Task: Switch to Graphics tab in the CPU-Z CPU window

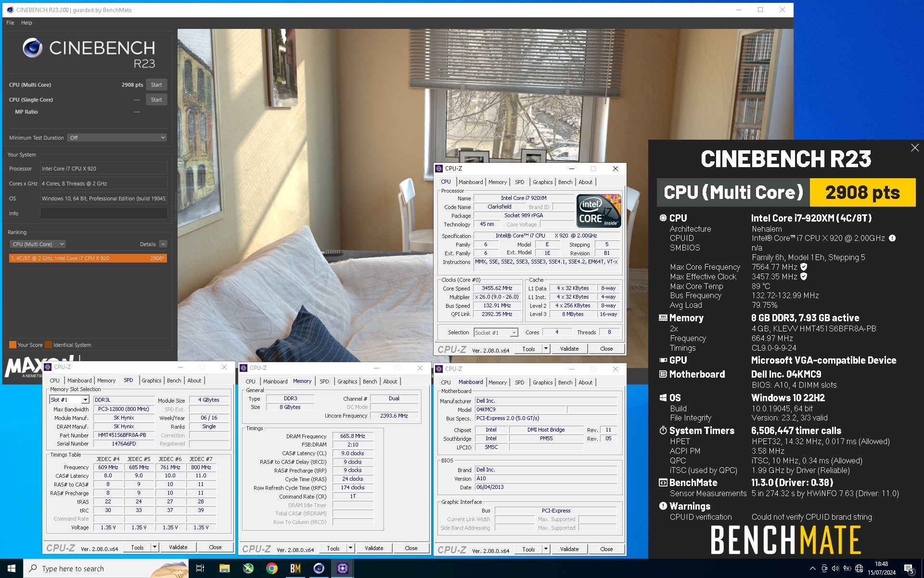Action: [x=542, y=182]
